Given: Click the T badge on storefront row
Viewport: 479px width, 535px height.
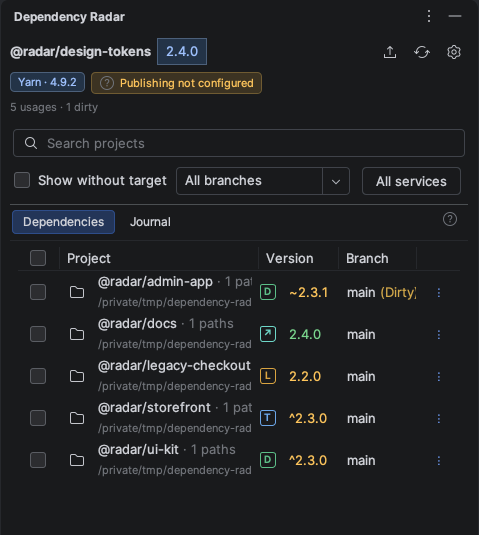Looking at the screenshot, I should pos(268,418).
